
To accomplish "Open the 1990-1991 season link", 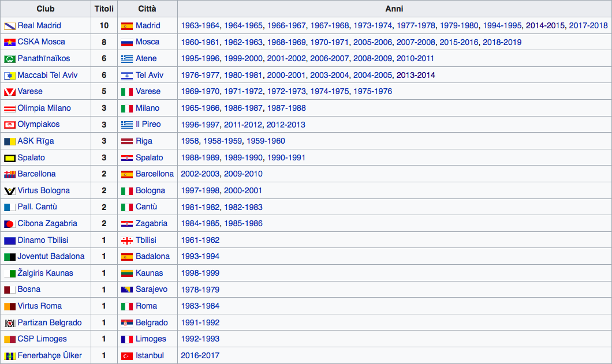I will click(x=286, y=157).
